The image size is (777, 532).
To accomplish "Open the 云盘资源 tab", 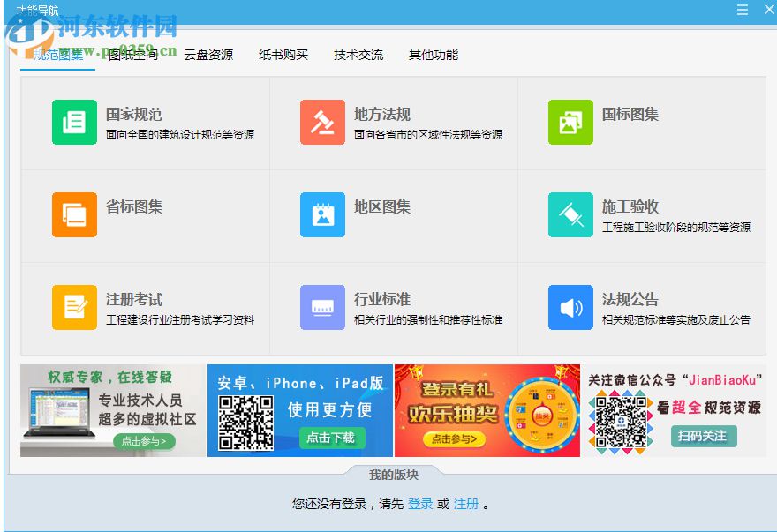I will (208, 55).
